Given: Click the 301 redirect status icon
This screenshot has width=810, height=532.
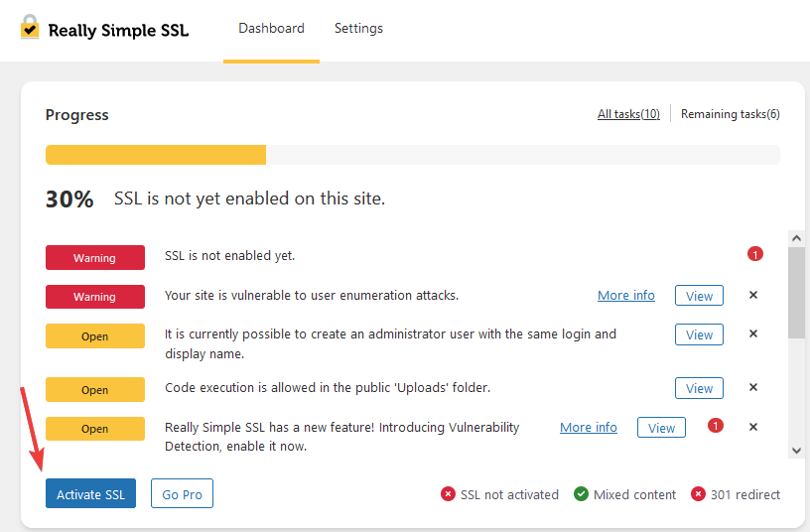Looking at the screenshot, I should coord(698,494).
